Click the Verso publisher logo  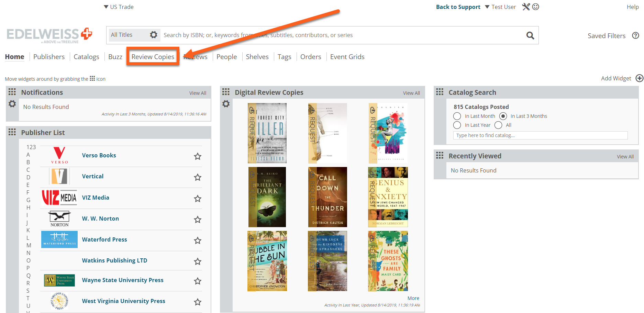[x=59, y=155]
